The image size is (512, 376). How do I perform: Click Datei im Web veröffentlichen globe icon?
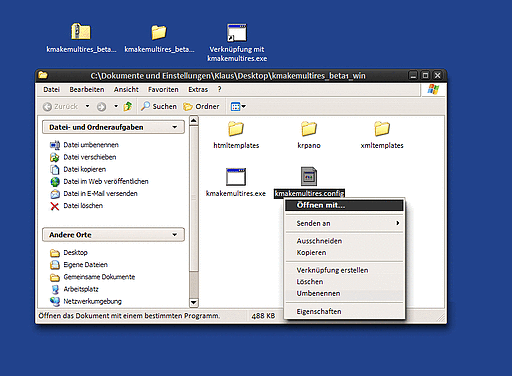click(55, 182)
